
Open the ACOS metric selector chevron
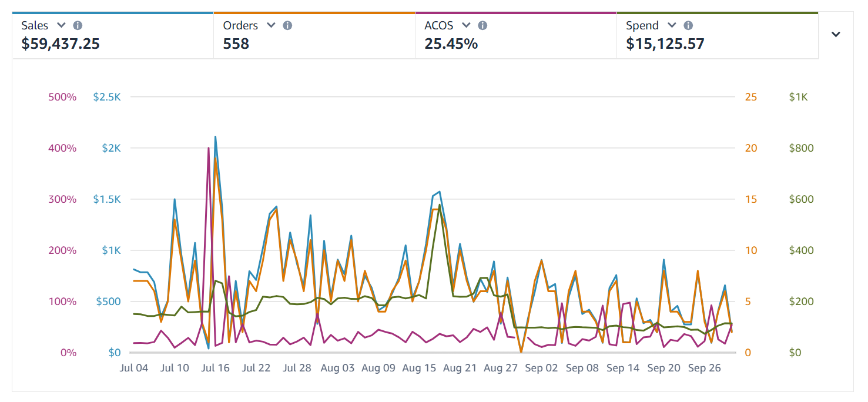click(x=466, y=25)
